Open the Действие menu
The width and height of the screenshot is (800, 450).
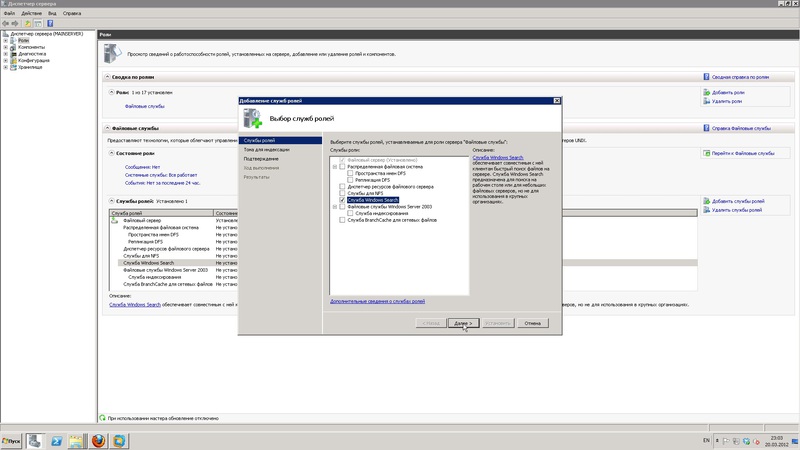tap(32, 13)
